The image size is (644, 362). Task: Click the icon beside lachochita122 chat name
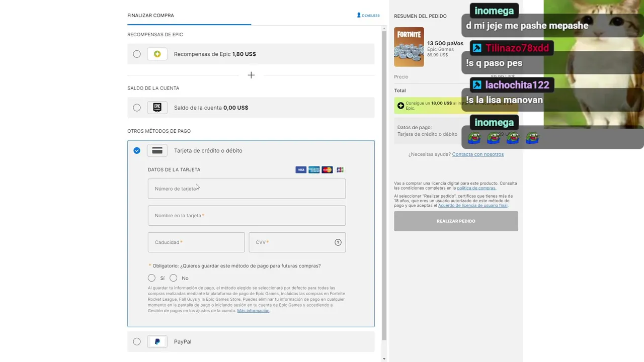point(477,84)
